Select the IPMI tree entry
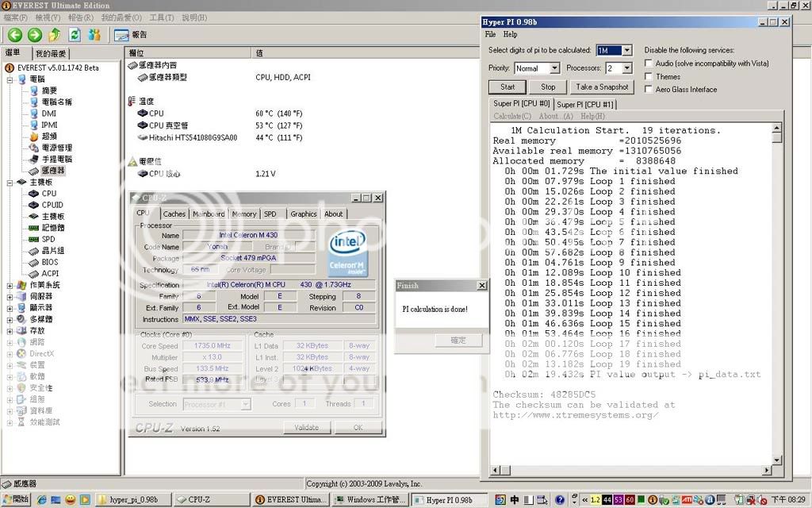Screen dimensions: 812x508 [x=49, y=125]
